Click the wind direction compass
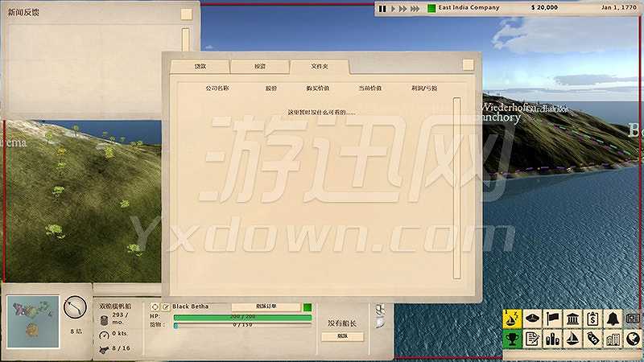Viewport: 644px width, 362px height. pyautogui.click(x=75, y=307)
